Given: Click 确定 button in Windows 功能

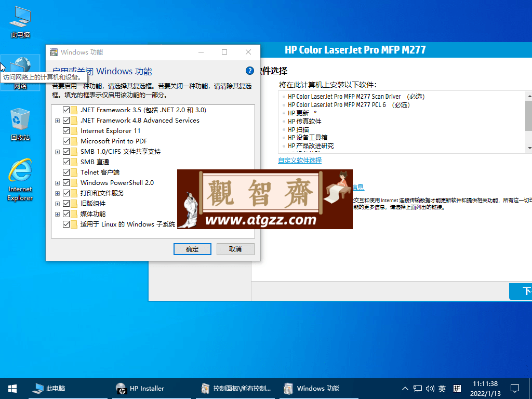Looking at the screenshot, I should pyautogui.click(x=192, y=249).
